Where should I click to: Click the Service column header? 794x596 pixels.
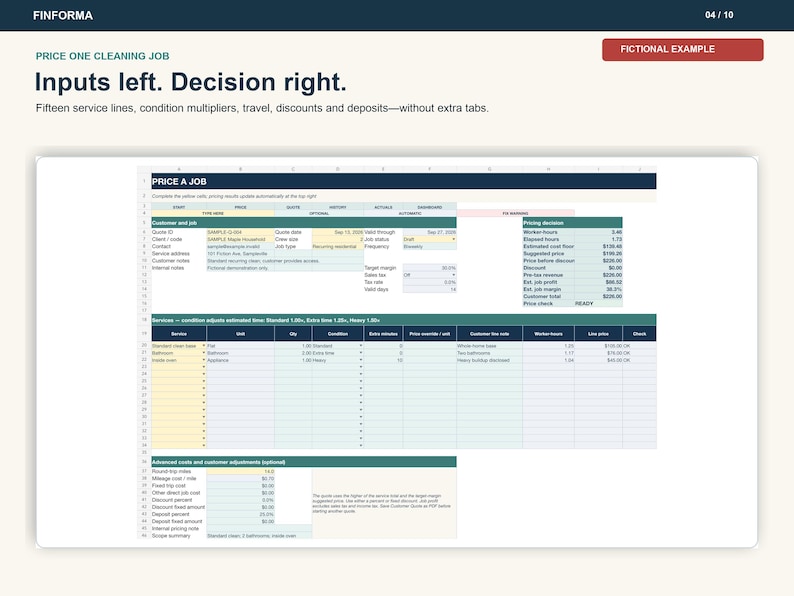point(179,334)
